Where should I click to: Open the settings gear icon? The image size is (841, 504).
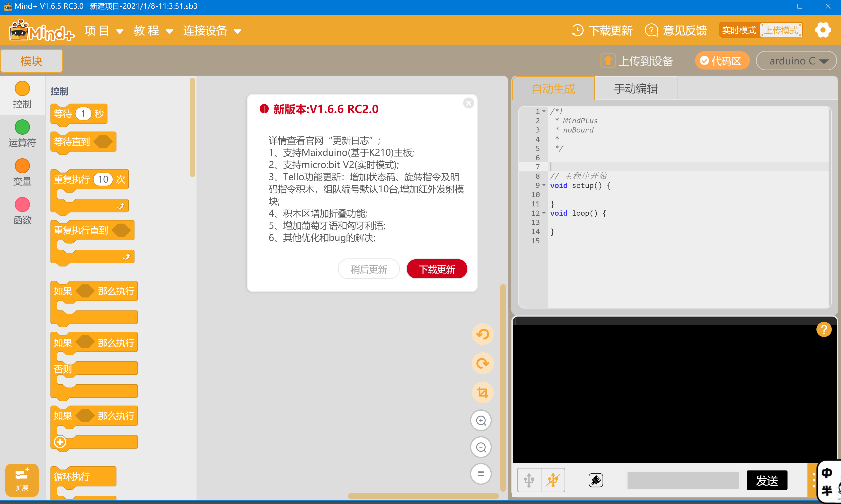[823, 30]
